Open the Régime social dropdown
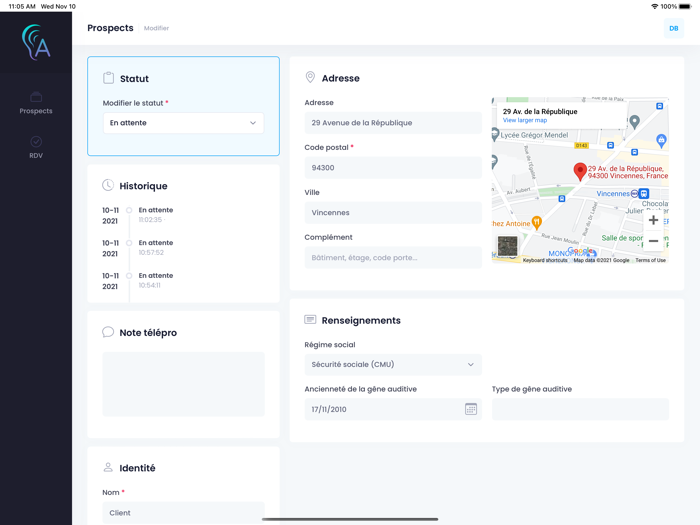This screenshot has height=525, width=700. pyautogui.click(x=392, y=365)
